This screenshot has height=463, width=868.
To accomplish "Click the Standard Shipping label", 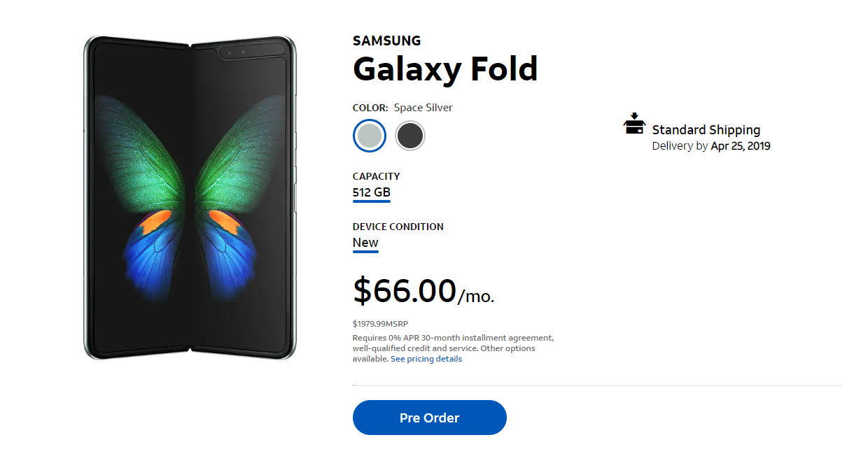I will pyautogui.click(x=706, y=130).
